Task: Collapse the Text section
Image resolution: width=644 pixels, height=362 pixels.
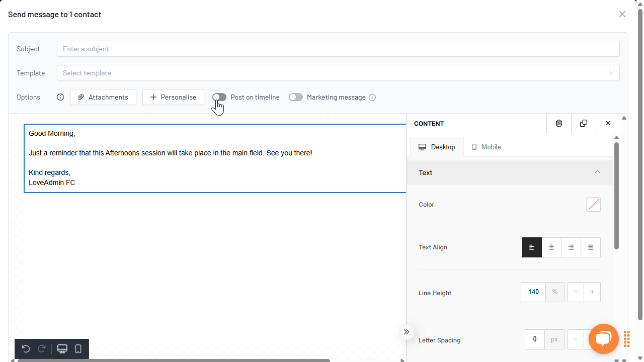Action: (597, 172)
